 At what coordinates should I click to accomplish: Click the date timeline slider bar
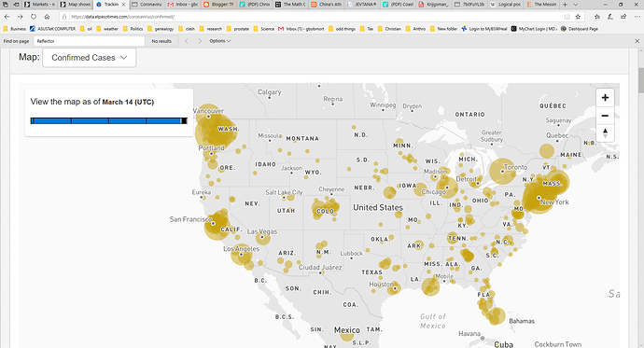click(x=109, y=120)
